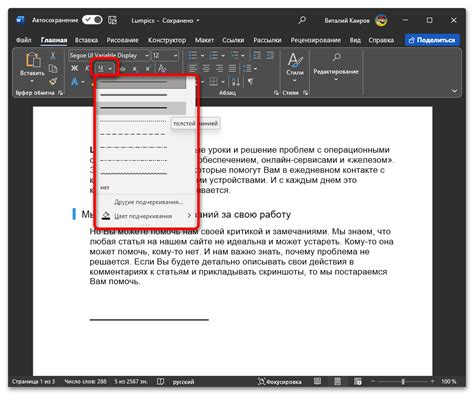The image size is (474, 395).
Task: Open the Editing (Редактирование) menu
Action: [336, 66]
